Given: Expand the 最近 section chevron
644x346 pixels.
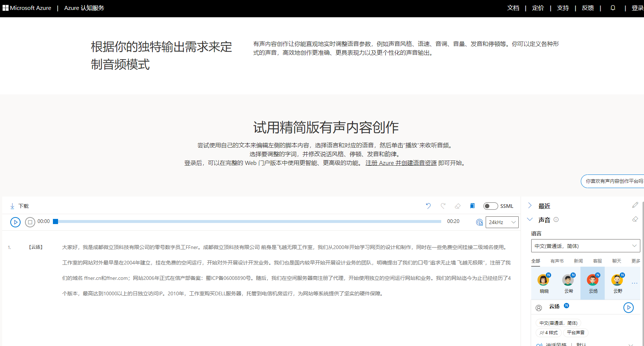Looking at the screenshot, I should (x=530, y=205).
